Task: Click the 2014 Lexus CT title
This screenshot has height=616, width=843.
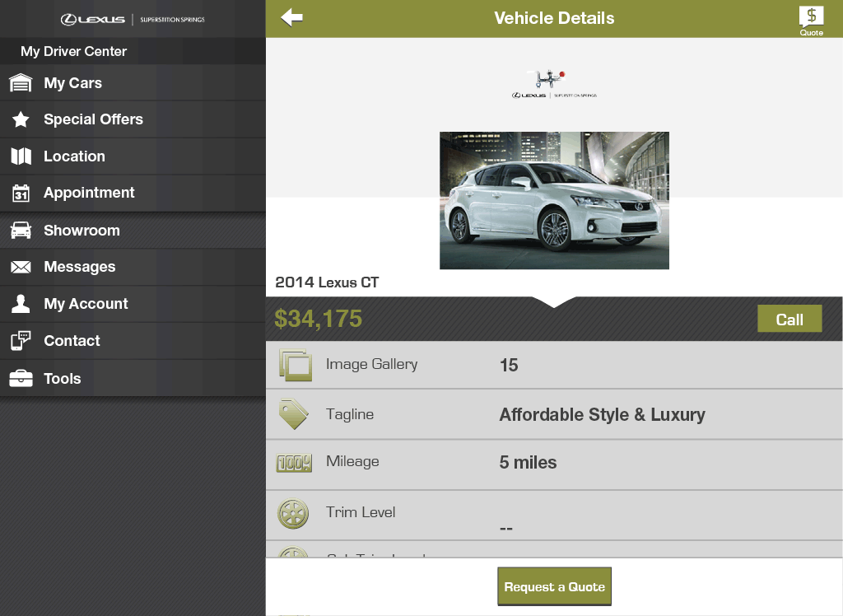Action: point(327,282)
